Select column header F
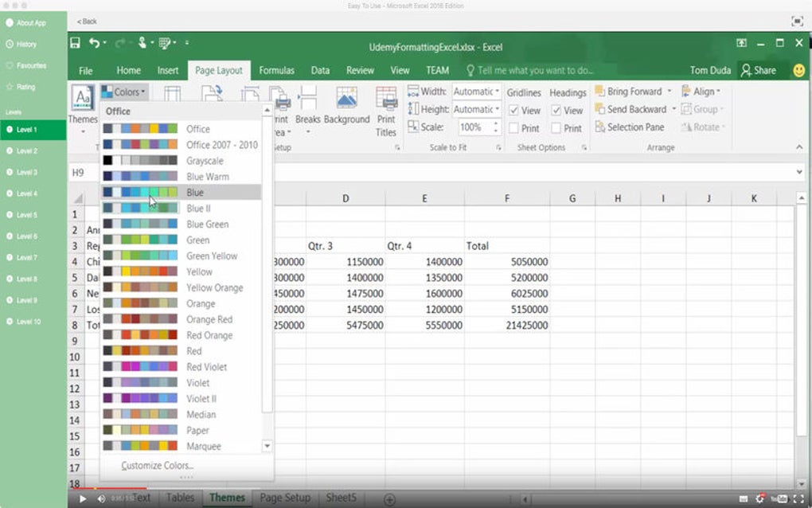 tap(507, 198)
